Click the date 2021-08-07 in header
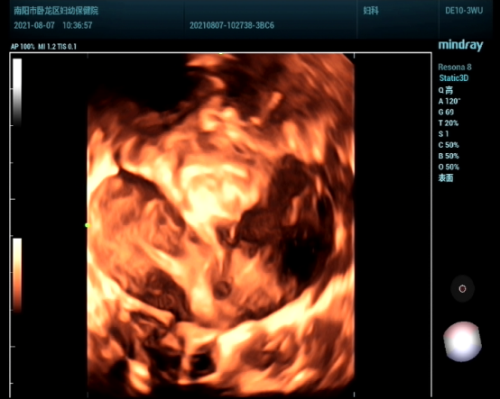 [x=34, y=25]
